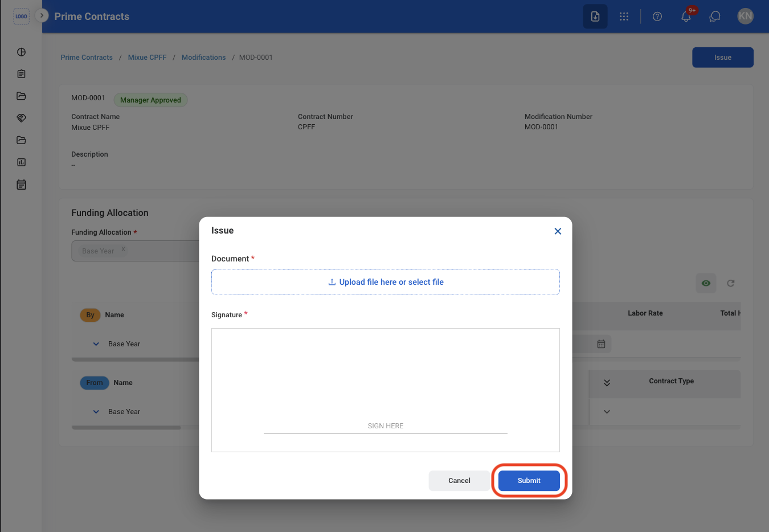The width and height of the screenshot is (769, 532).
Task: Open the second folder sidebar icon
Action: pos(22,140)
